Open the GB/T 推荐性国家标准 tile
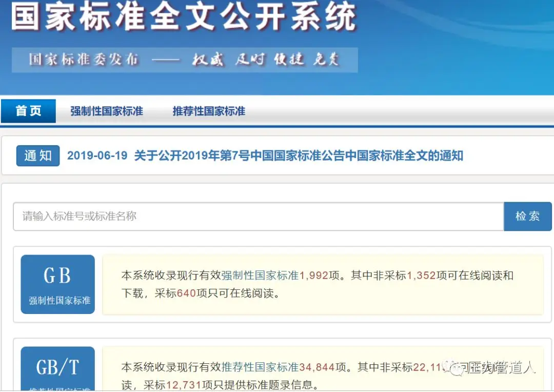 point(57,369)
